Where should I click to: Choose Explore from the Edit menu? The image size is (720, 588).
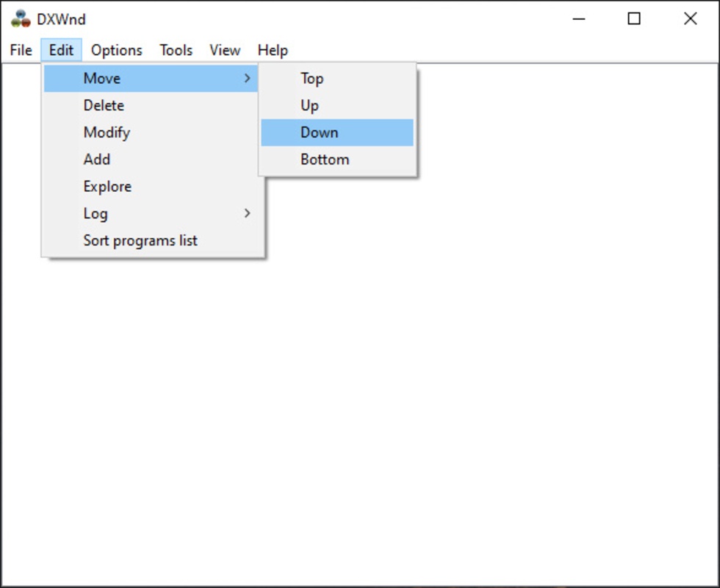click(153, 187)
